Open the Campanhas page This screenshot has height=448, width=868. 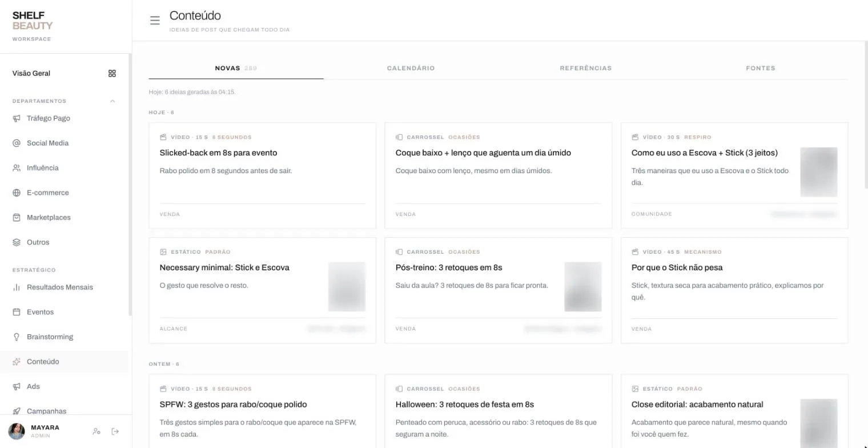click(x=64, y=411)
